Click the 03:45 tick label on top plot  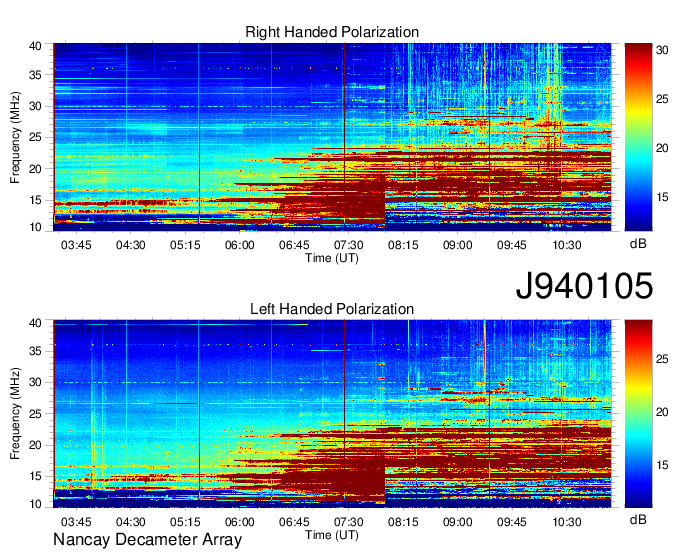[76, 245]
